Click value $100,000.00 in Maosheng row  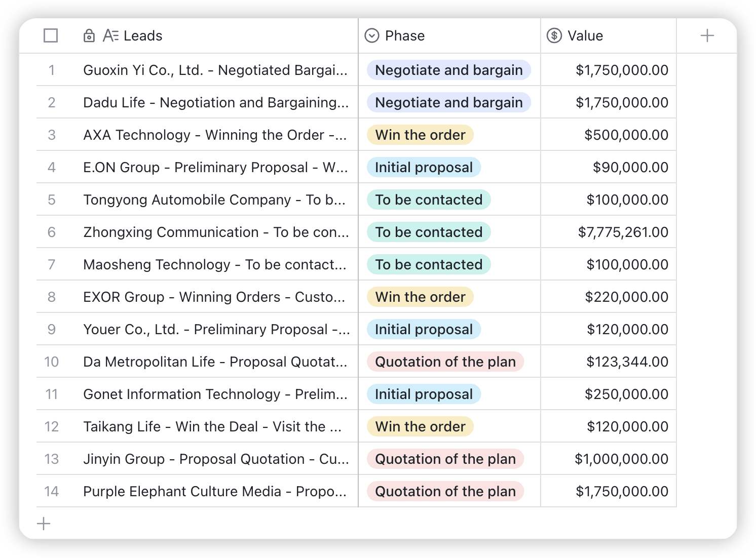[x=627, y=264]
